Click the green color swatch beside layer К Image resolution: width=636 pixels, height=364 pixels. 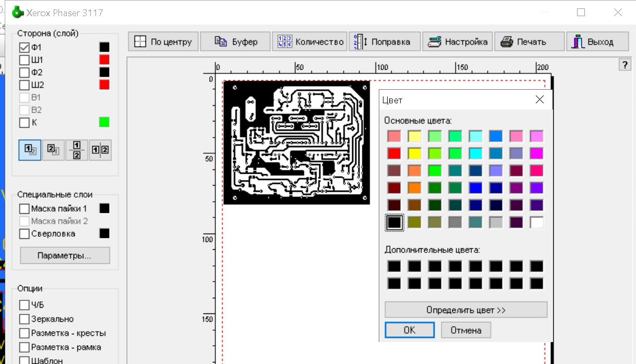104,123
